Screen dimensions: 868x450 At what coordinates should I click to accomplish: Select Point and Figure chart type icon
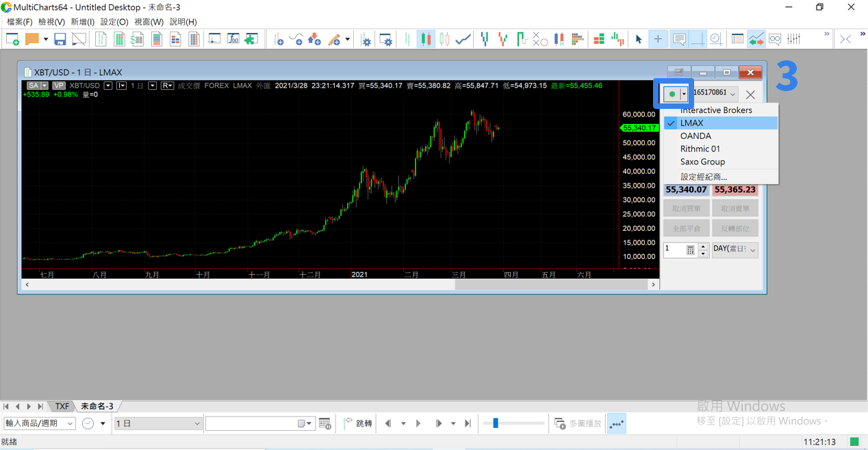tap(540, 40)
